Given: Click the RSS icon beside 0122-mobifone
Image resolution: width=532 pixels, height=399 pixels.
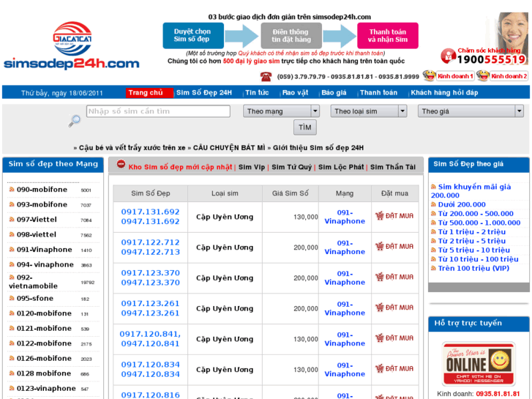Looking at the screenshot, I should tap(12, 343).
